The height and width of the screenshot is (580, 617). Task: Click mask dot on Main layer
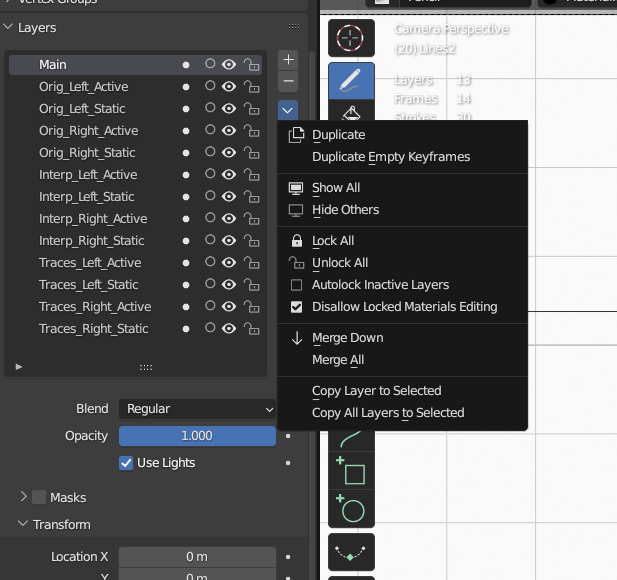186,65
